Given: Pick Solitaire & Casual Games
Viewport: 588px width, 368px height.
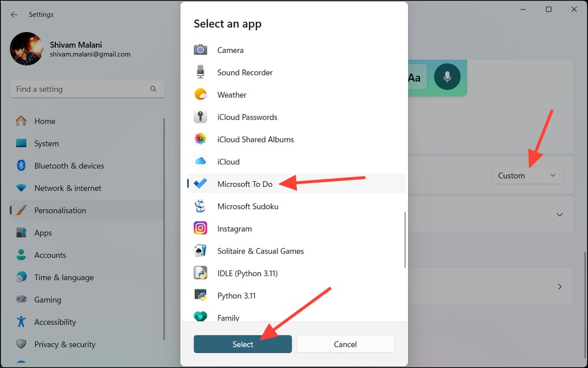Looking at the screenshot, I should coord(296,250).
